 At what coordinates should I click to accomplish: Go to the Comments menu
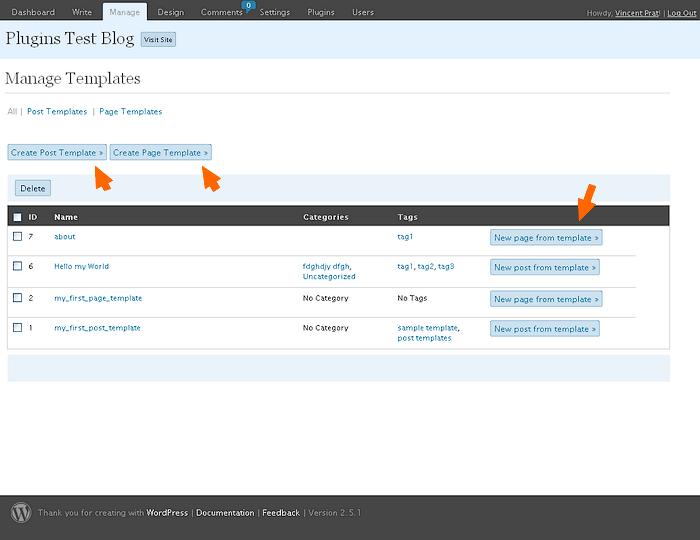point(221,12)
